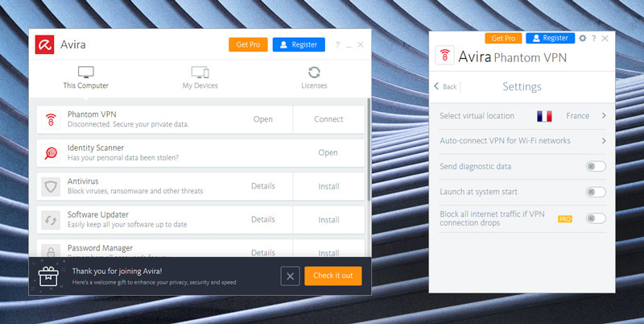
Task: Click the Identity Scanner fingerprint icon
Action: (51, 153)
